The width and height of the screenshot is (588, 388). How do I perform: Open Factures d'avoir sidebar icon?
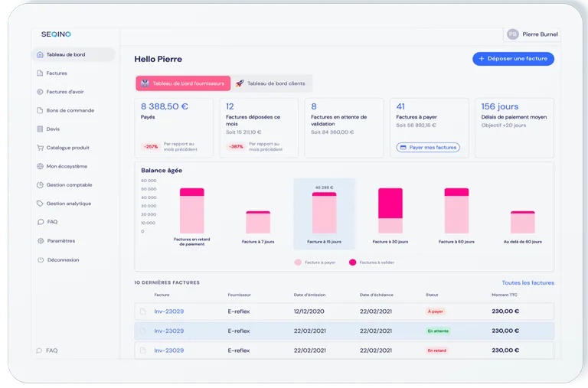(40, 92)
